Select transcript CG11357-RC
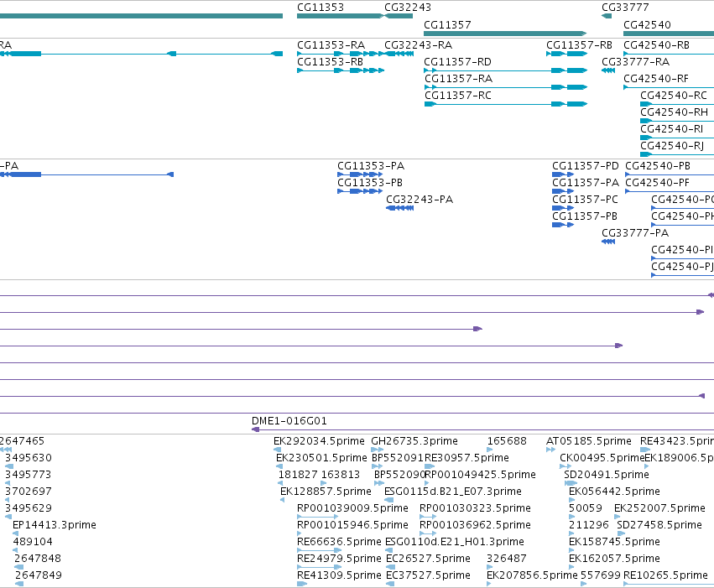The height and width of the screenshot is (588, 714). point(505,104)
